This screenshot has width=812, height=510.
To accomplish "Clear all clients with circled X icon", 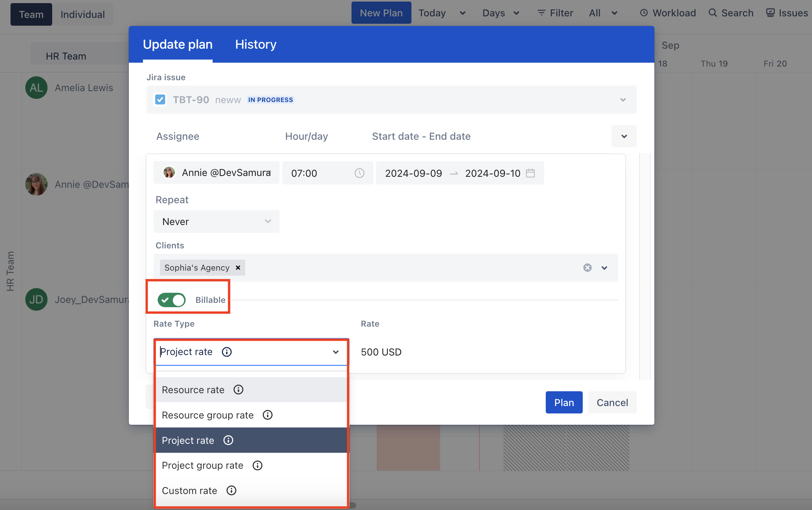I will tap(587, 268).
